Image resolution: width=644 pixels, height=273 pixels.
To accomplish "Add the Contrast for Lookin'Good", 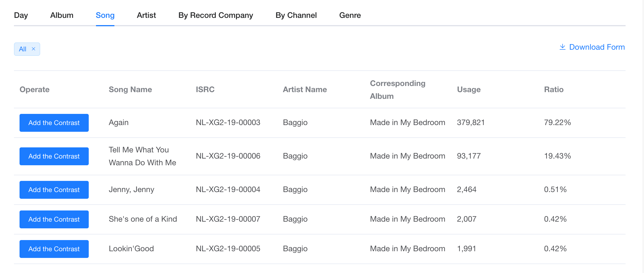I will [x=54, y=249].
